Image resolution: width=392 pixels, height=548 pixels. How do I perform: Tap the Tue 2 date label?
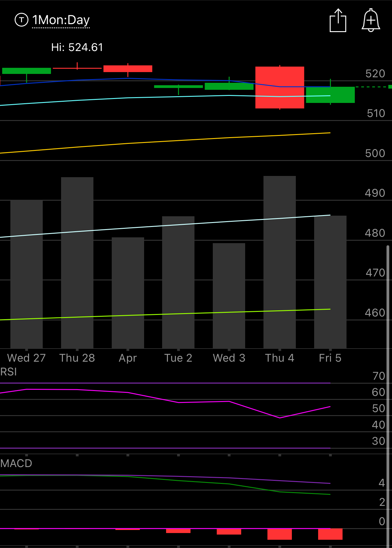pyautogui.click(x=178, y=358)
